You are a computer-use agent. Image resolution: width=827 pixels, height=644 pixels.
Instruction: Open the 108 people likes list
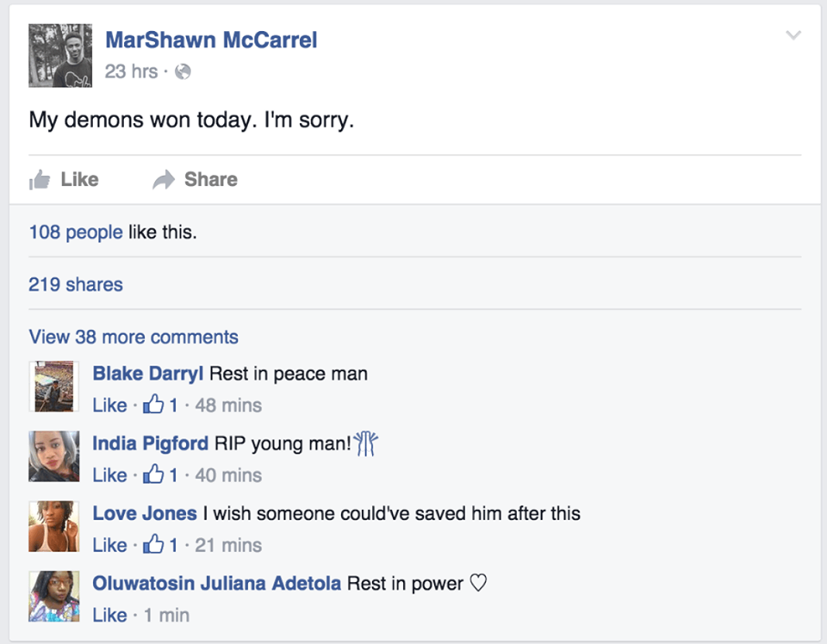76,232
